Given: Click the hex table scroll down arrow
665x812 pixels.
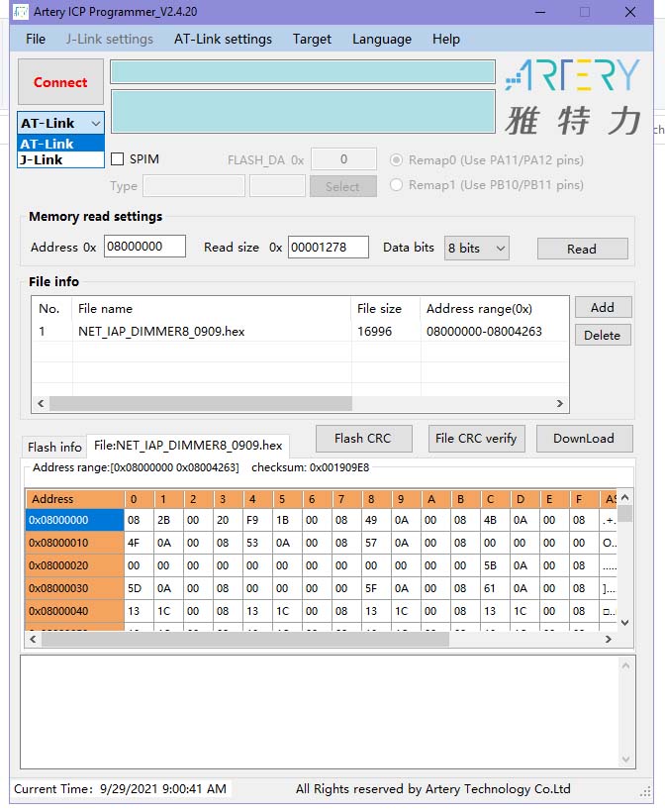Looking at the screenshot, I should (x=624, y=622).
